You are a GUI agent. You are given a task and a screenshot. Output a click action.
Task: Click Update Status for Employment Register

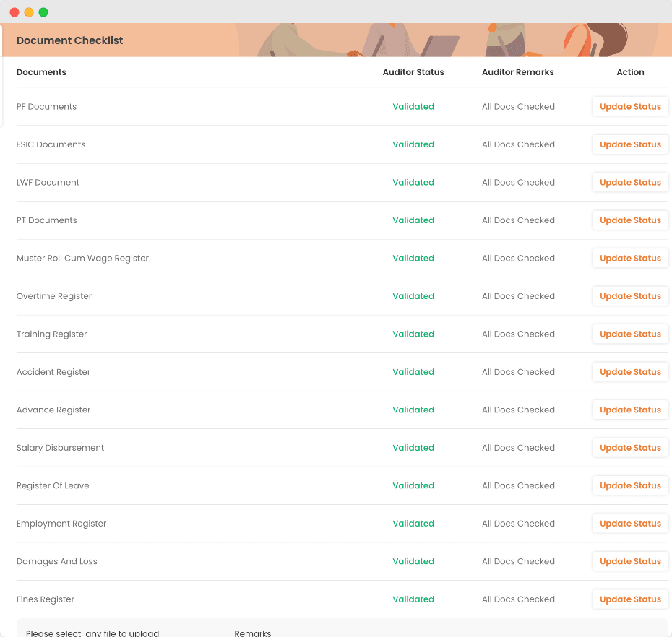(x=630, y=524)
